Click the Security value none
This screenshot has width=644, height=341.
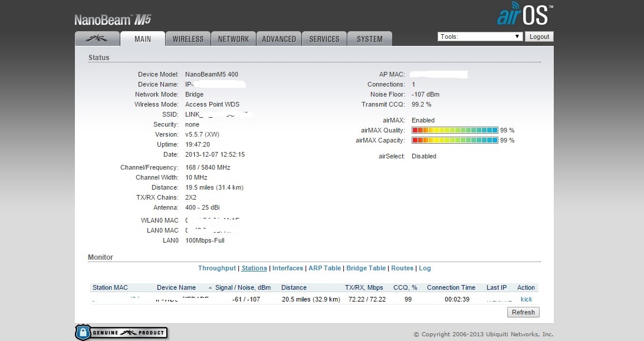pos(192,124)
